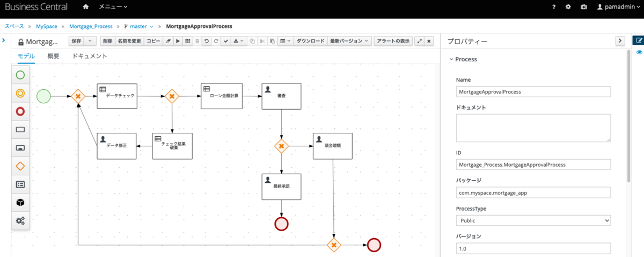The height and width of the screenshot is (257, 644).
Task: Select the custom tasks gears palette tool
Action: click(20, 220)
